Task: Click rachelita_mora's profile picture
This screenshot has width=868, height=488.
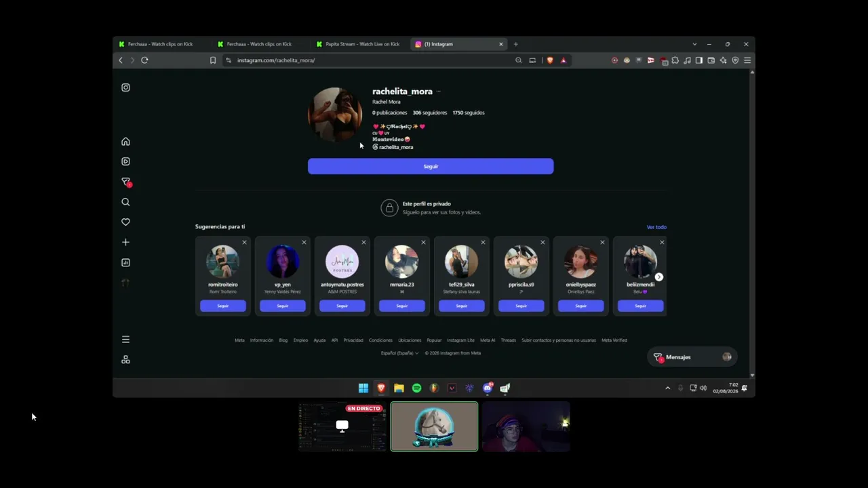Action: click(335, 115)
